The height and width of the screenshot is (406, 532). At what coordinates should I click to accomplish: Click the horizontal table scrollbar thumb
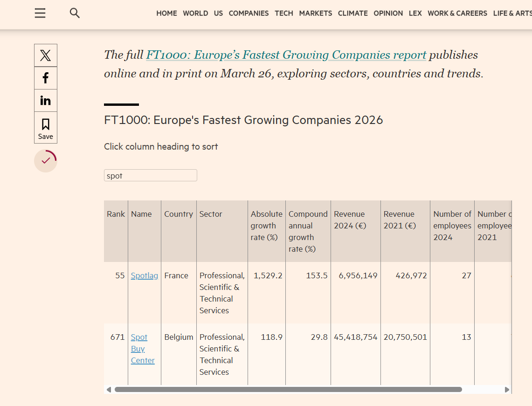tap(288, 389)
